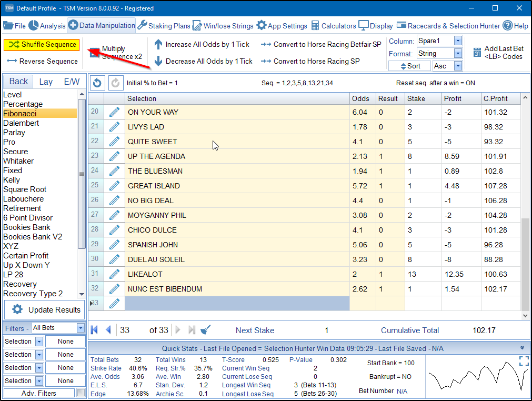Click Add Last Bet LB Codes icon
Viewport: 532px width, 401px height.
pos(477,53)
